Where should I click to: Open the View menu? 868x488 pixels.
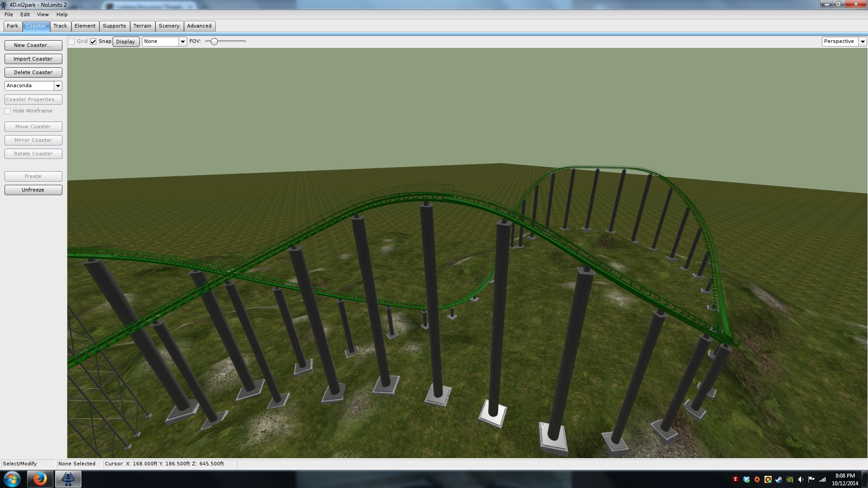point(42,14)
